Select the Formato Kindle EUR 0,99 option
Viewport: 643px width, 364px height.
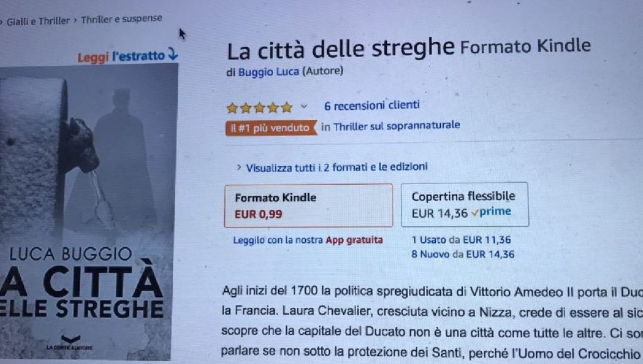click(308, 205)
